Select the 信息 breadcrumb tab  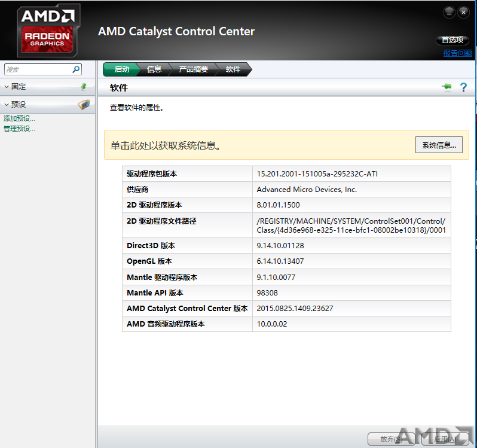(154, 69)
